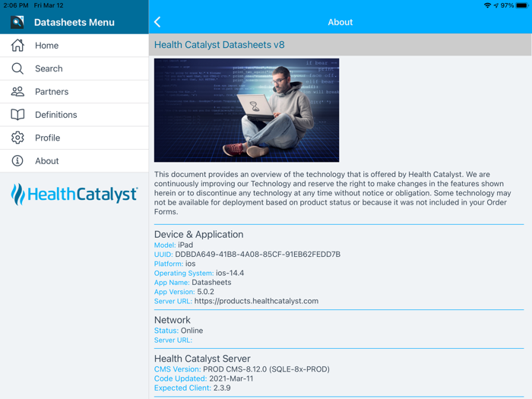The height and width of the screenshot is (399, 532).
Task: Click the Network section heading
Action: click(173, 320)
